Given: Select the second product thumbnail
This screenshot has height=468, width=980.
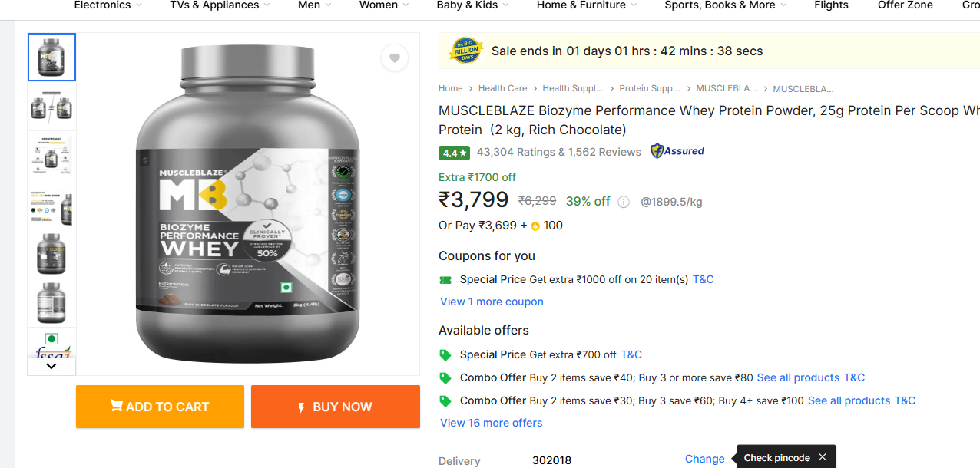Looking at the screenshot, I should pos(51,106).
